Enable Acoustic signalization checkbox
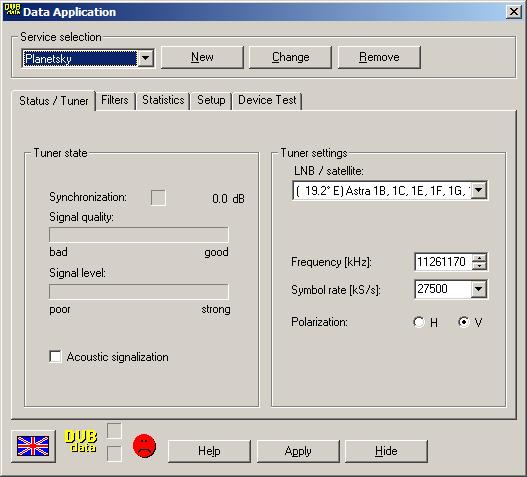 pos(55,357)
